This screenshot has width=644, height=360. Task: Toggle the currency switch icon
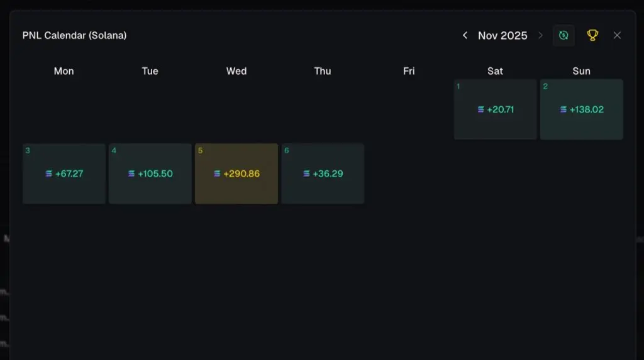[x=563, y=35]
